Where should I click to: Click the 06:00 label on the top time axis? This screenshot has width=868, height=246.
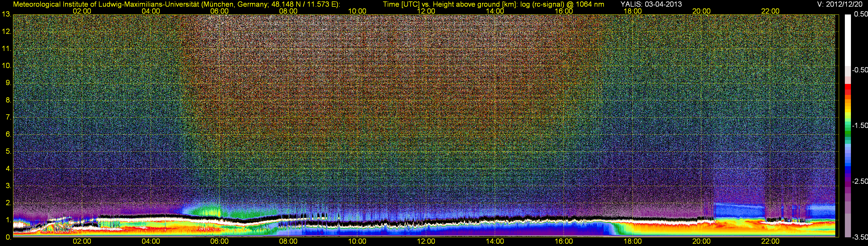point(219,11)
